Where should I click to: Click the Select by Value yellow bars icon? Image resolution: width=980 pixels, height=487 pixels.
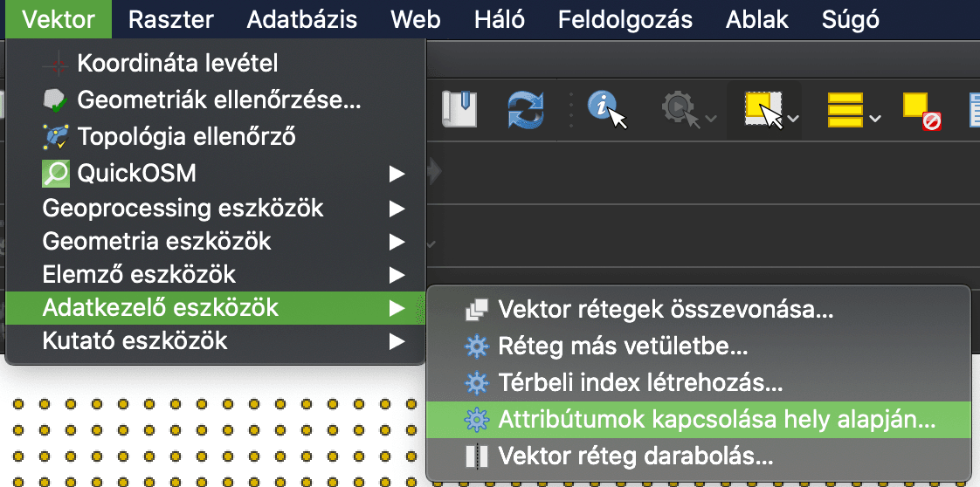coord(845,108)
